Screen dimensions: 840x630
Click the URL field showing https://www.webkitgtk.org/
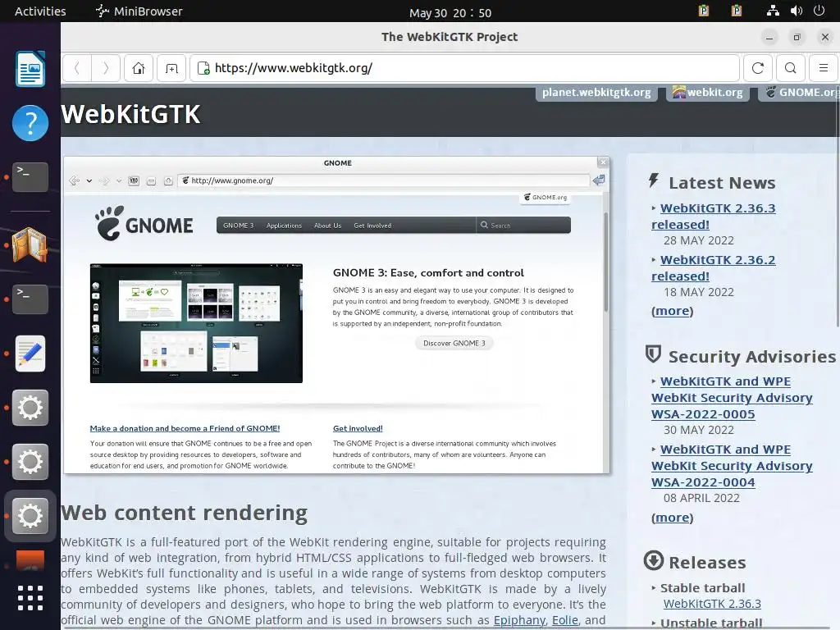pyautogui.click(x=464, y=68)
